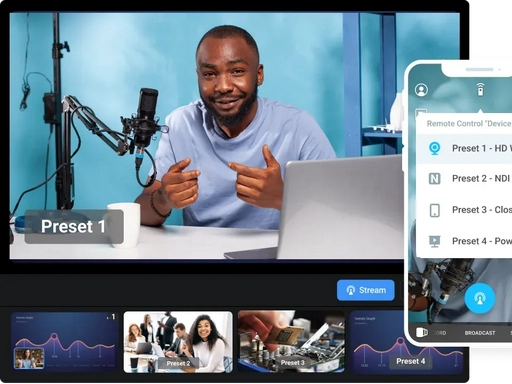This screenshot has width=512, height=384.
Task: Open the BROADCAST tab on phone
Action: (480, 333)
